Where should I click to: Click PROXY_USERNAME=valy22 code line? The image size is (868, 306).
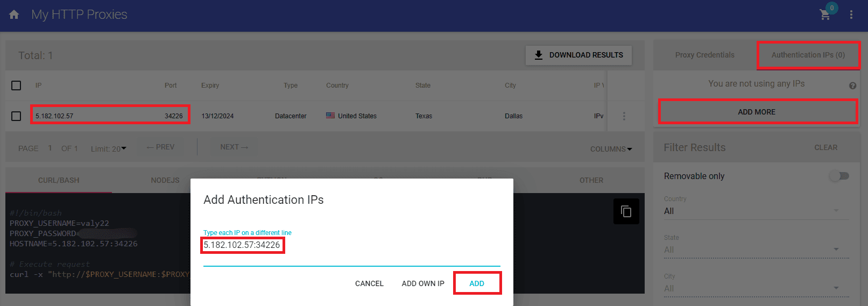59,223
